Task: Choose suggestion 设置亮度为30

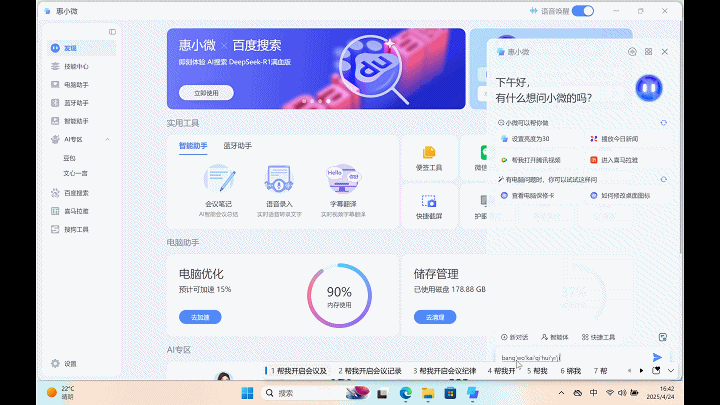Action: (526, 139)
